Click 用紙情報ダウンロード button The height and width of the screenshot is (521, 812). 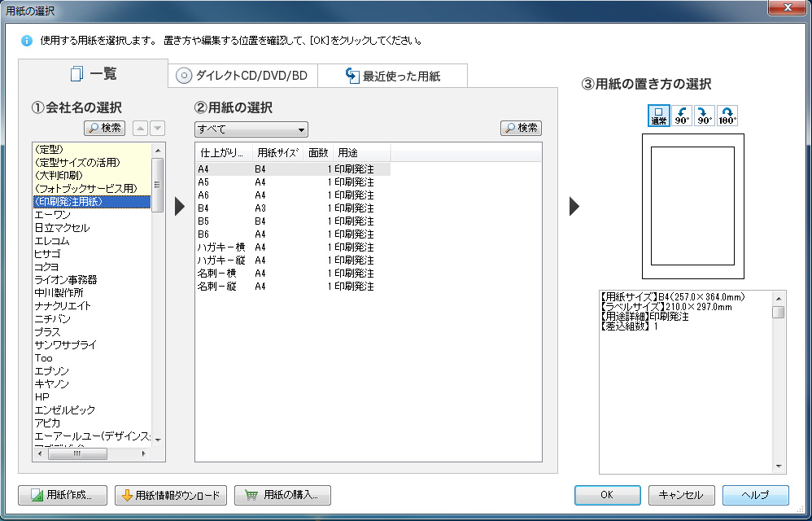(170, 495)
